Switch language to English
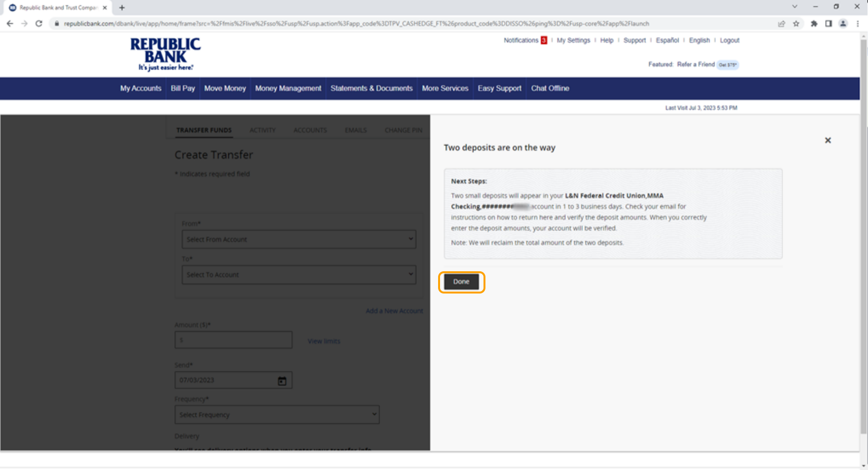The height and width of the screenshot is (470, 868). click(699, 40)
